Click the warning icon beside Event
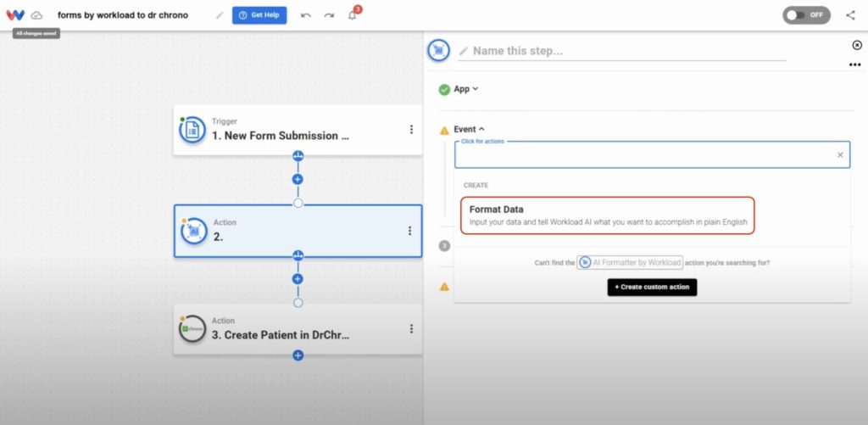The height and width of the screenshot is (425, 868). 444,130
